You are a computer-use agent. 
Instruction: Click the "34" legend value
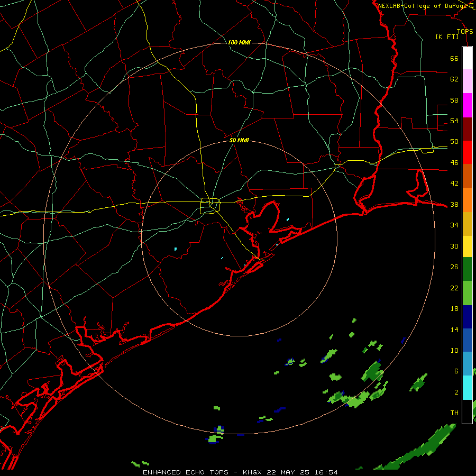pyautogui.click(x=454, y=225)
